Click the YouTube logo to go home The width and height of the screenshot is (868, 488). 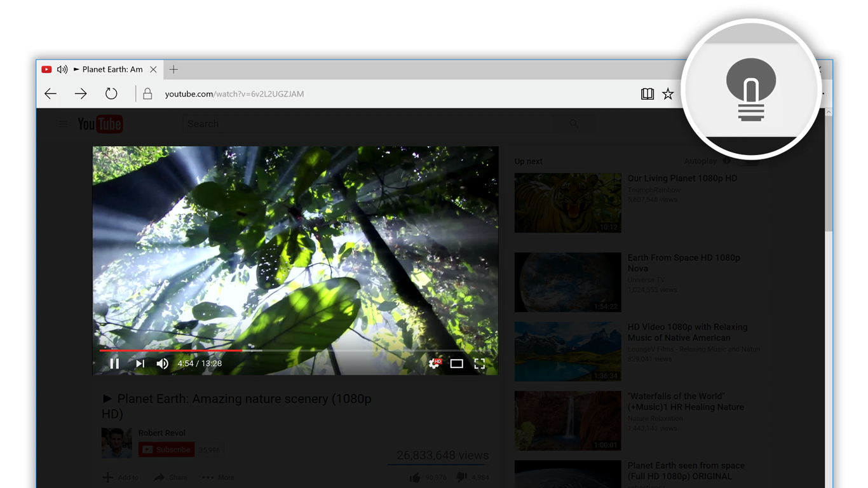(x=100, y=124)
